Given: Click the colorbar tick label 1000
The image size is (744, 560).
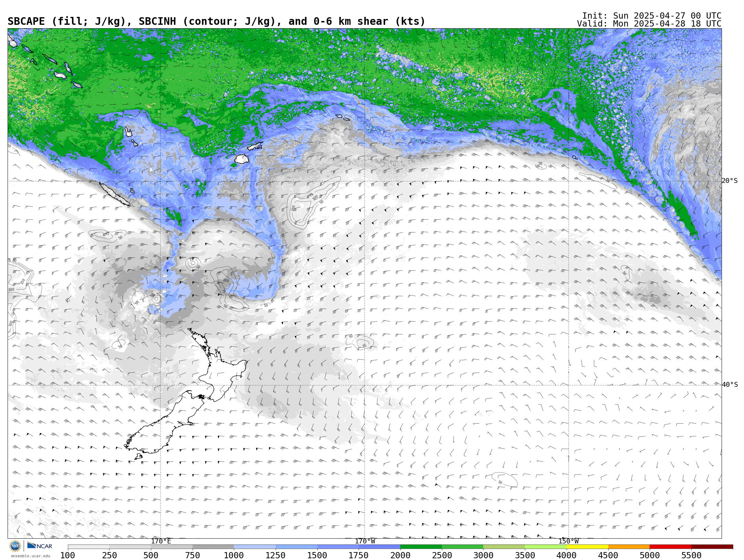Looking at the screenshot, I should (x=234, y=555).
